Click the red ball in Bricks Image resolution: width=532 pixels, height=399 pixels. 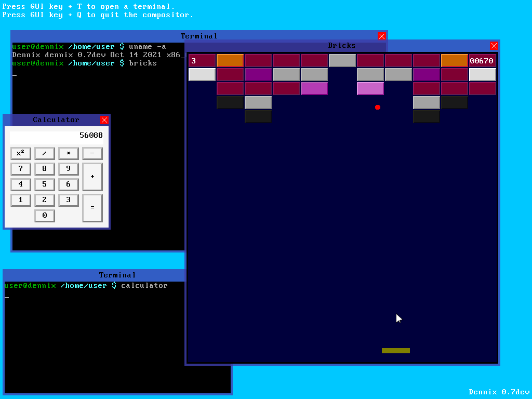pos(378,108)
